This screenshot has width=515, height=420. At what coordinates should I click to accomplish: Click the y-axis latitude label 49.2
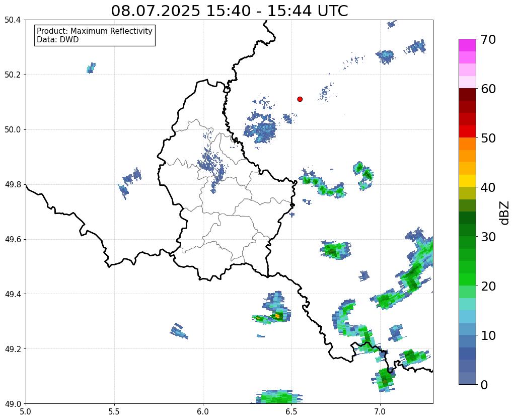(x=13, y=348)
